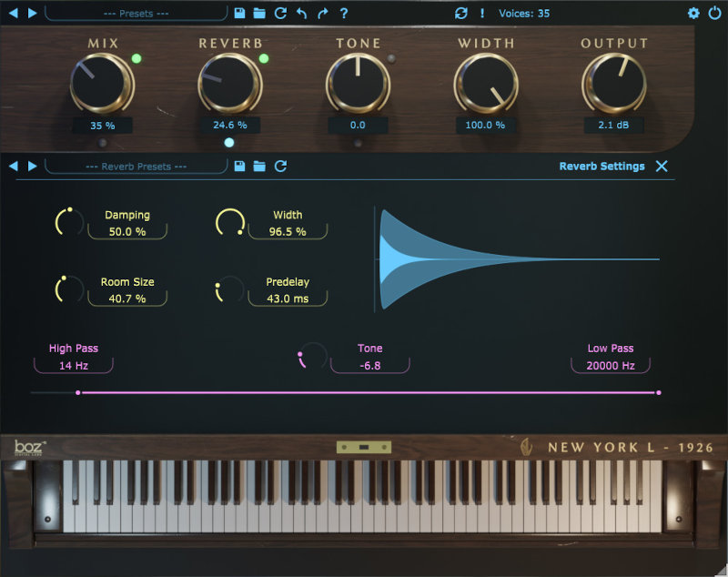Toggle the green LED beside MIX knob
Image resolution: width=728 pixels, height=577 pixels.
coord(136,59)
